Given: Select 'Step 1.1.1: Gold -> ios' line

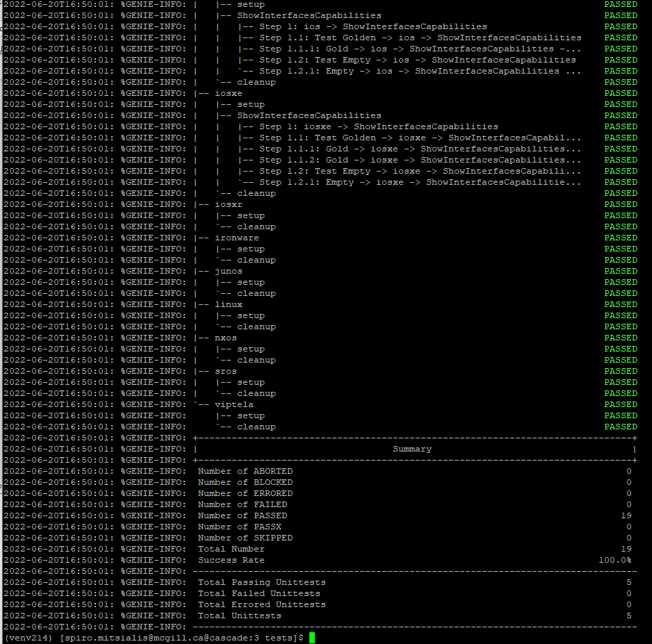Looking at the screenshot, I should coord(421,49).
